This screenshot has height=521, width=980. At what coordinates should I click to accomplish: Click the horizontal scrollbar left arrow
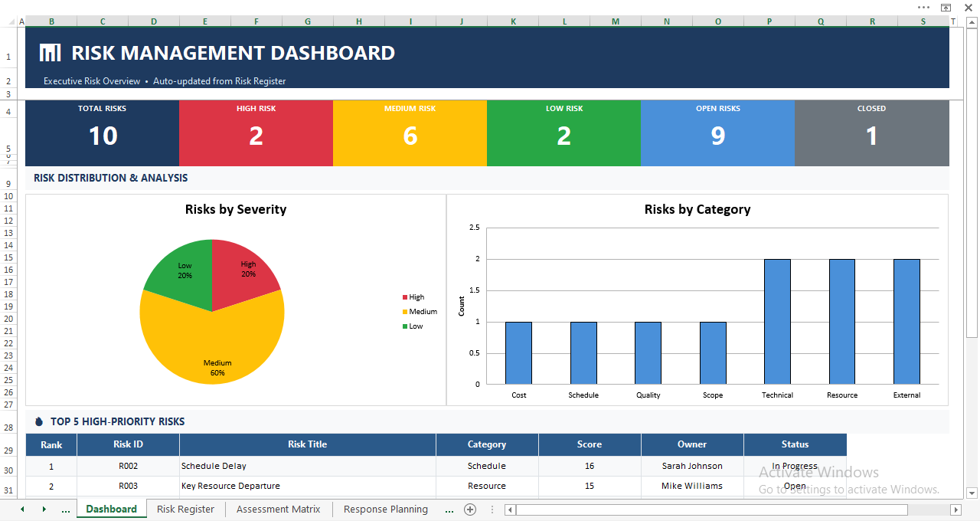pos(511,510)
